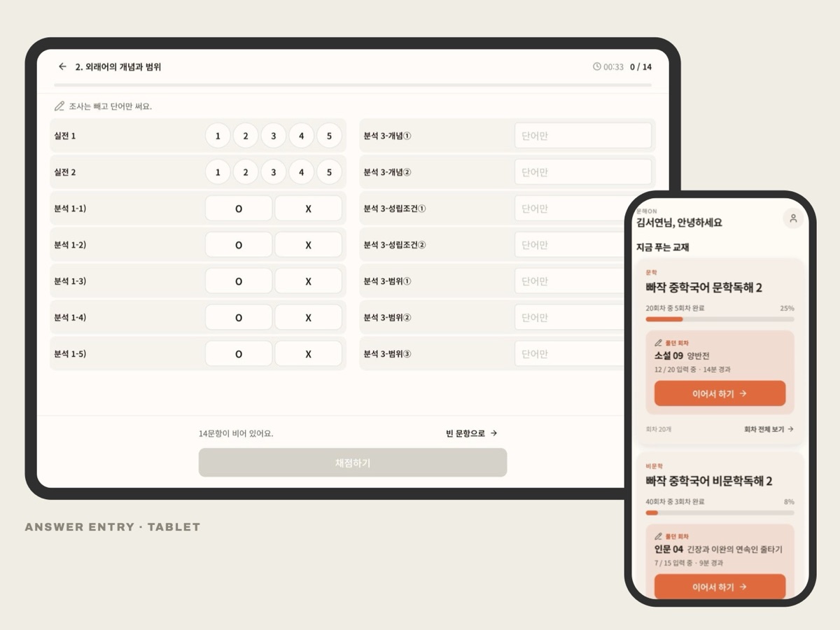Select answer 2 for 실전 1

point(246,136)
